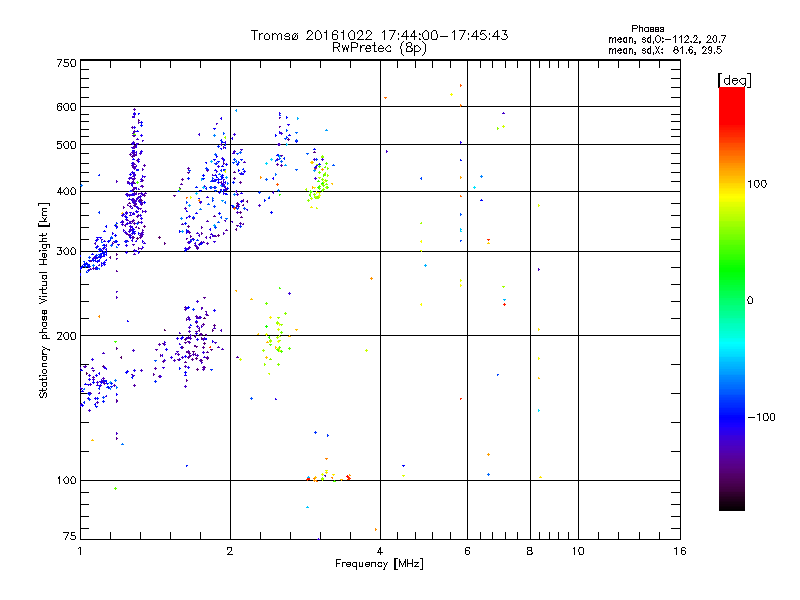
Task: Click the 'RwPretec (8p)' subtitle
Action: [379, 48]
